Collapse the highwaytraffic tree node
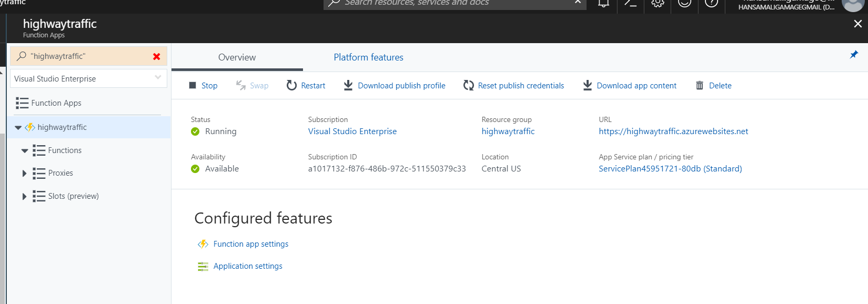 pos(18,127)
